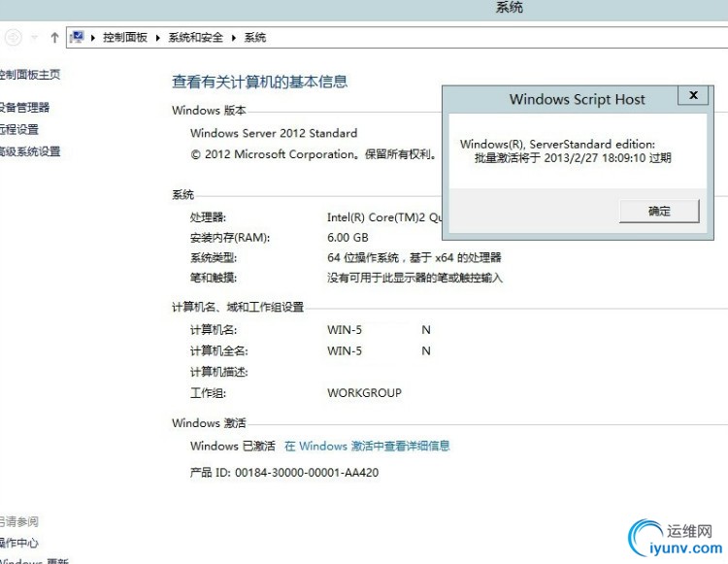Select 控制面板 in the address bar
The image size is (728, 564).
coord(125,38)
